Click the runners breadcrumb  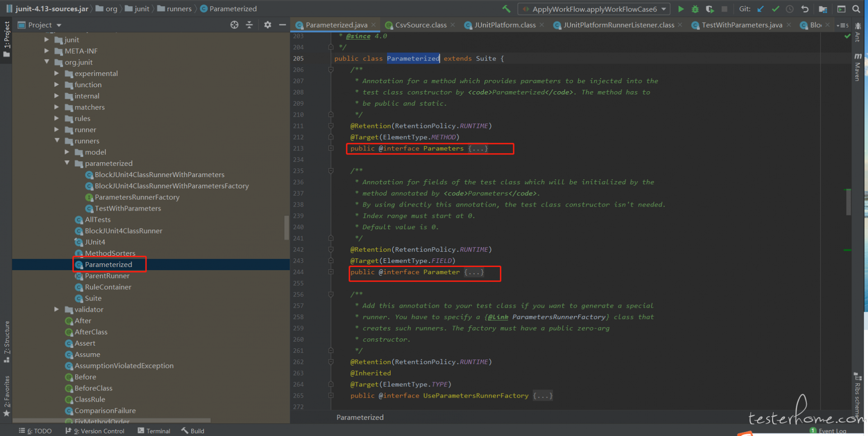[x=175, y=9]
